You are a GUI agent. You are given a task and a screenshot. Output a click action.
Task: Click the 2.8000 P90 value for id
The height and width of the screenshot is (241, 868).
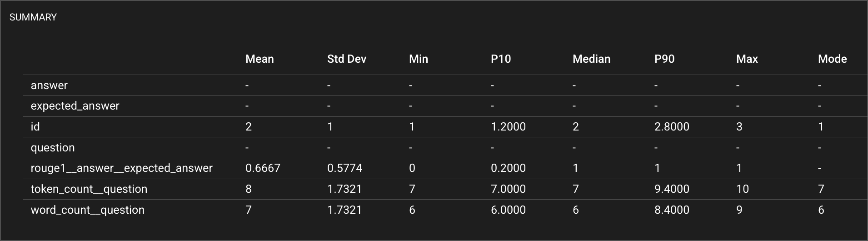[x=672, y=127]
